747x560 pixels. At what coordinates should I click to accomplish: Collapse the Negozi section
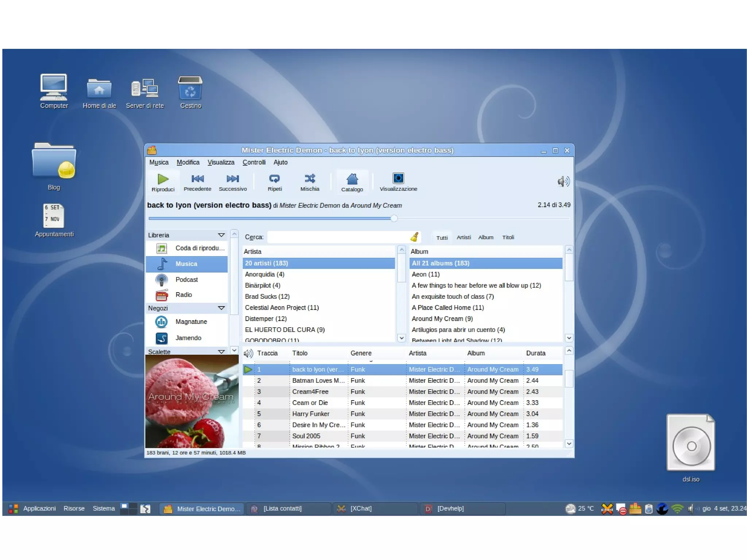221,308
